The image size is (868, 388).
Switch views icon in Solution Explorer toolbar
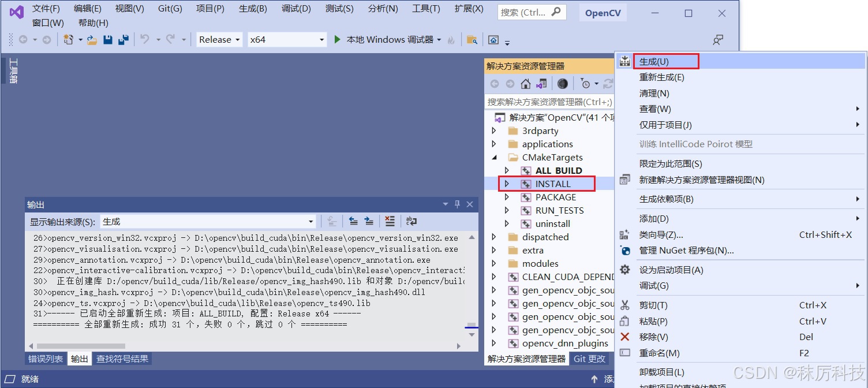coord(541,84)
